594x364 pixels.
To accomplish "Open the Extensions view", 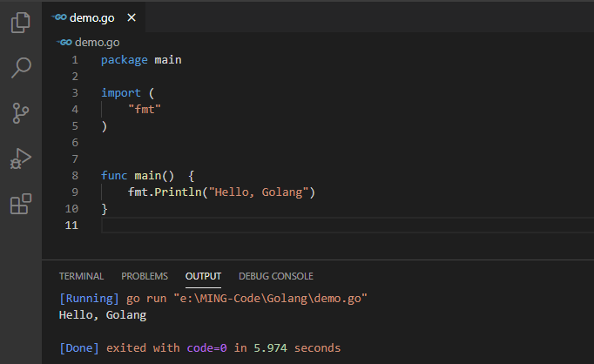I will coord(20,204).
